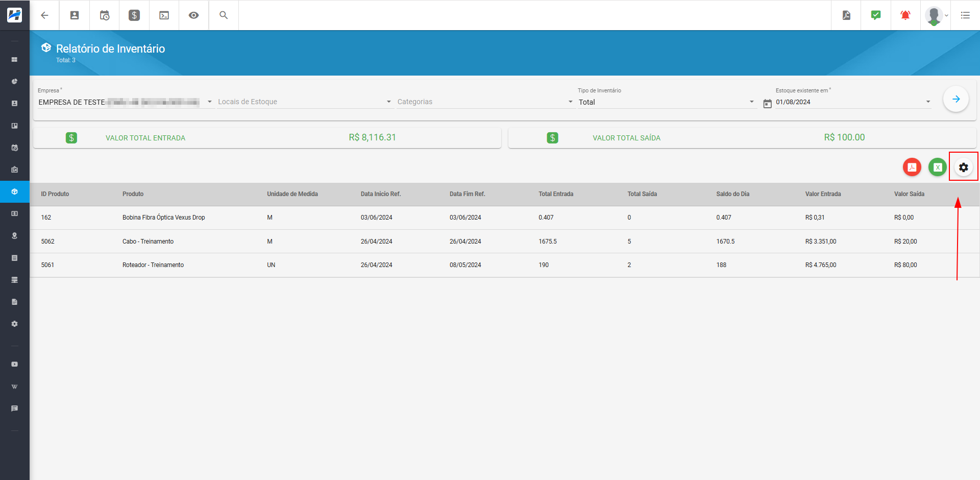Open the green checkmark chat icon
980x480 pixels.
coord(876,15)
